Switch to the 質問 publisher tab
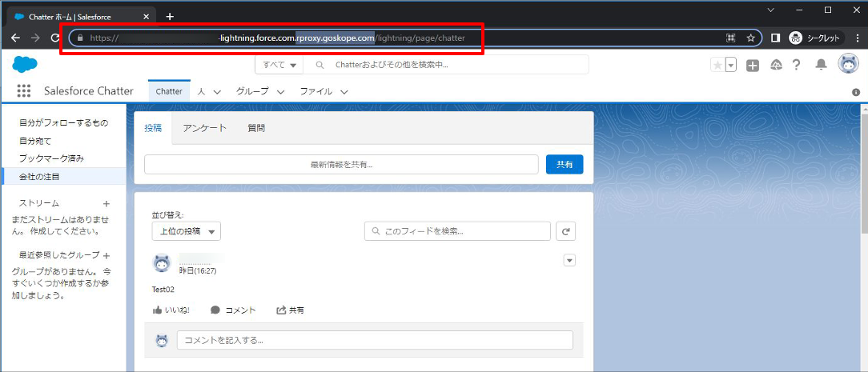The width and height of the screenshot is (868, 372). coord(256,128)
